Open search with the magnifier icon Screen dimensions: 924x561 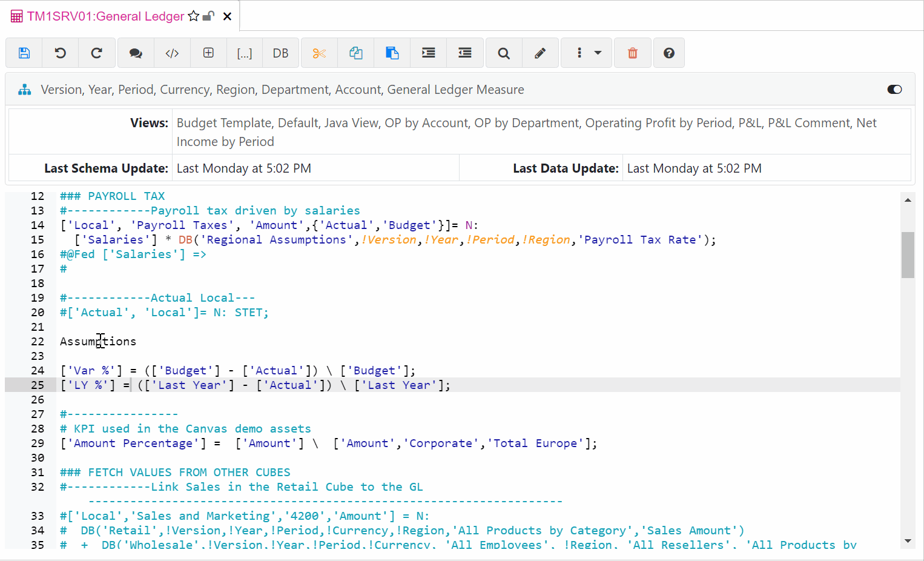coord(504,53)
